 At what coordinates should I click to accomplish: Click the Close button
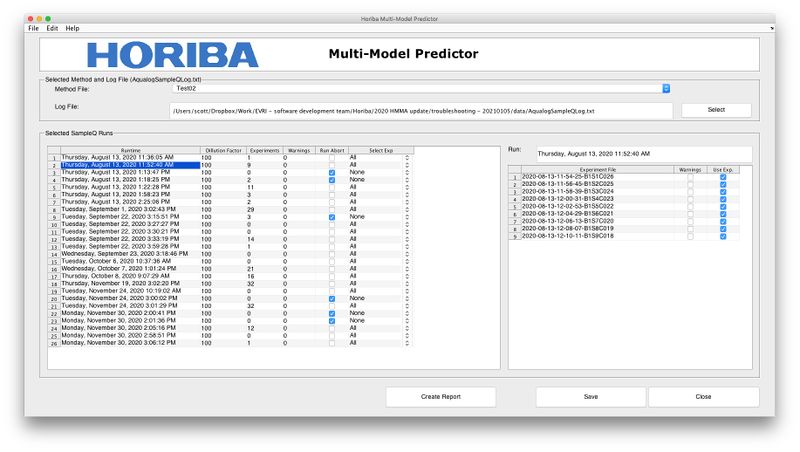point(704,397)
